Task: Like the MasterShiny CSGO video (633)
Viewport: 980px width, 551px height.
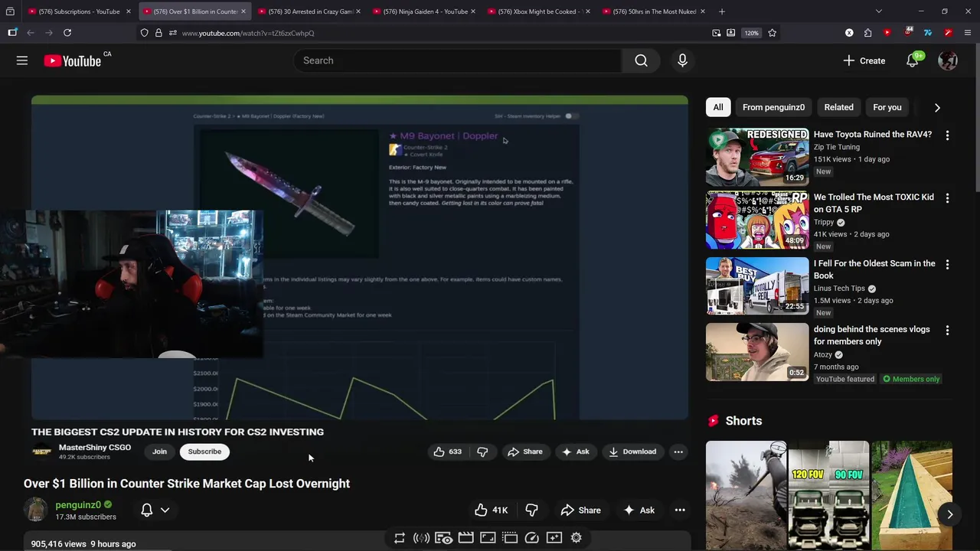Action: coord(447,452)
